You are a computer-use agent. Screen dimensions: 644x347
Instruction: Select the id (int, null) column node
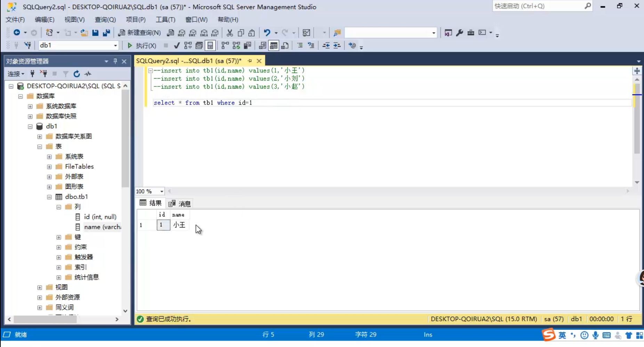pyautogui.click(x=100, y=217)
